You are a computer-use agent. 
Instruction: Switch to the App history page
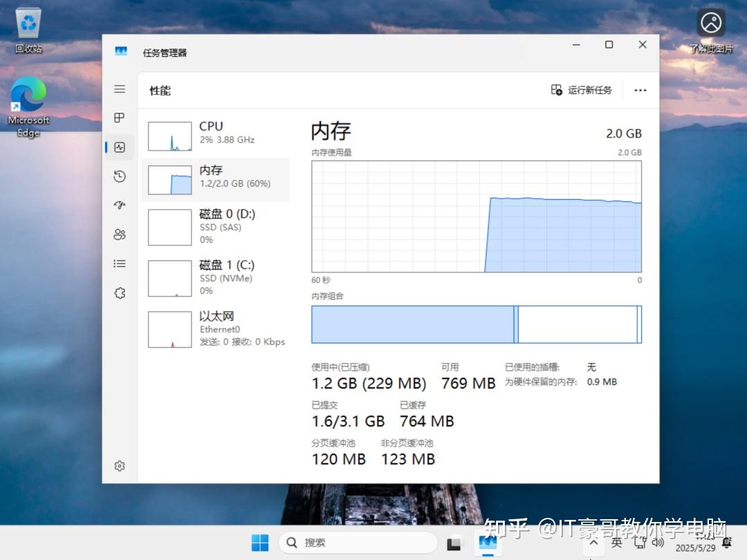click(119, 176)
